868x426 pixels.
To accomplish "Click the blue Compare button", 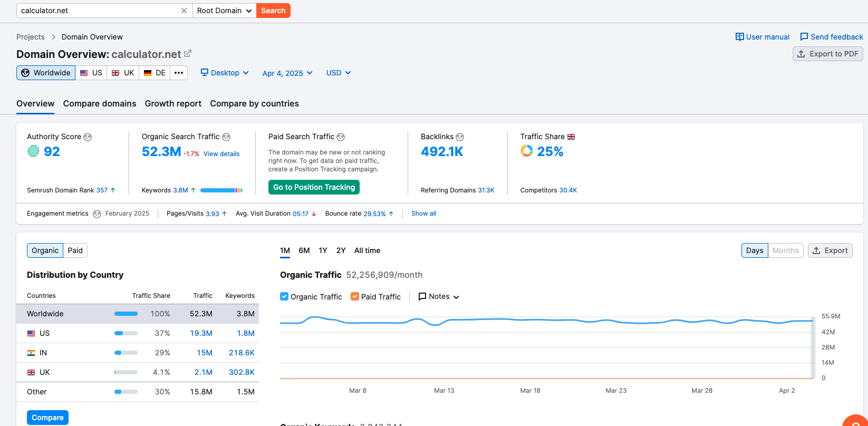I will point(47,418).
